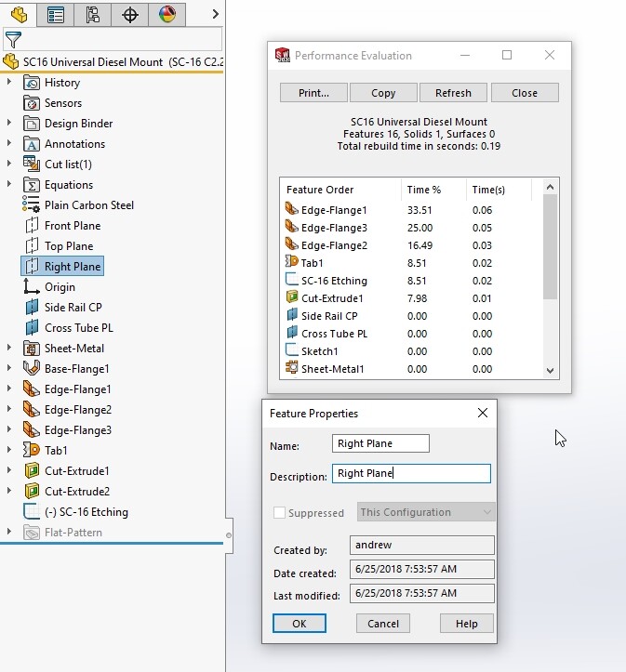
Task: Click the Edge-Flange1 icon in the tree
Action: coord(32,389)
